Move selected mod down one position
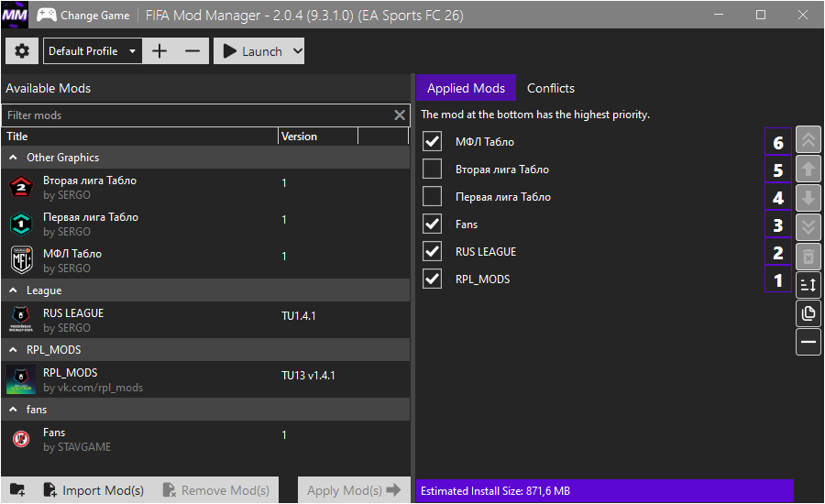Screen dimensions: 825x504 pos(808,198)
